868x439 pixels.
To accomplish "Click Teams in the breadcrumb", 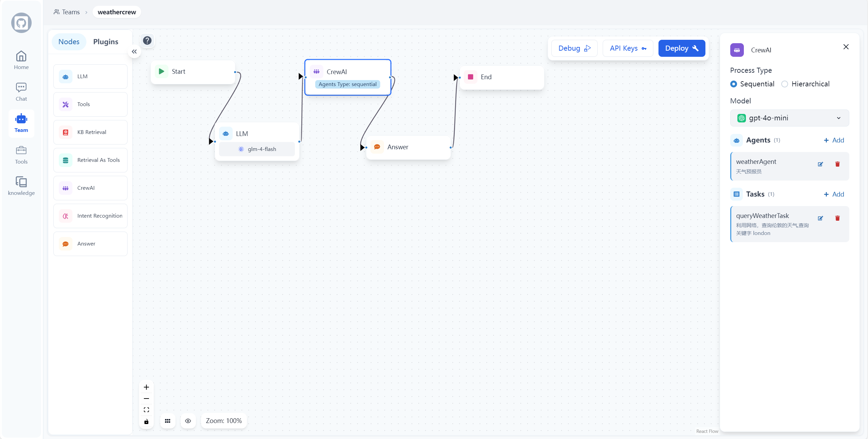I will 67,12.
